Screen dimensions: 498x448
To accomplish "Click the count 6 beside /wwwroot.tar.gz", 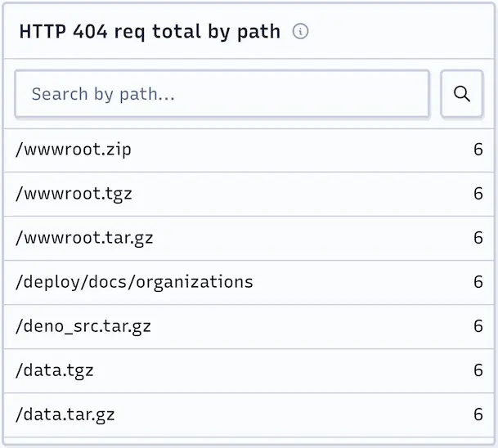I will tap(478, 238).
